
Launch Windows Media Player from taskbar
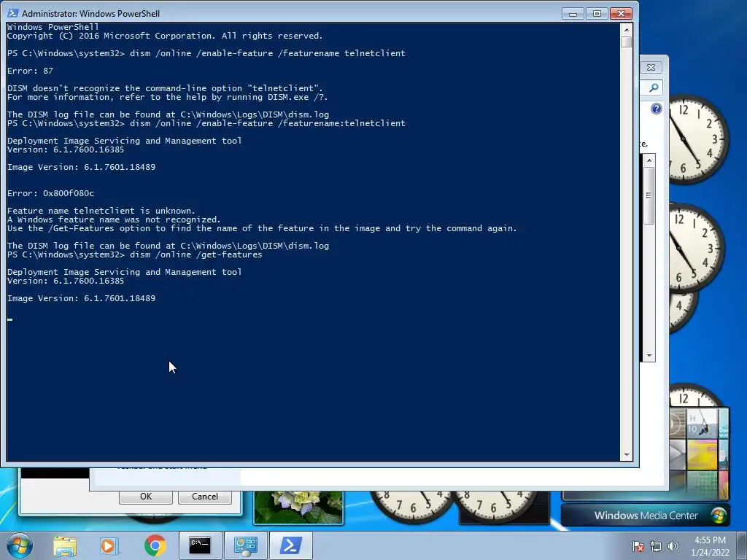[109, 545]
